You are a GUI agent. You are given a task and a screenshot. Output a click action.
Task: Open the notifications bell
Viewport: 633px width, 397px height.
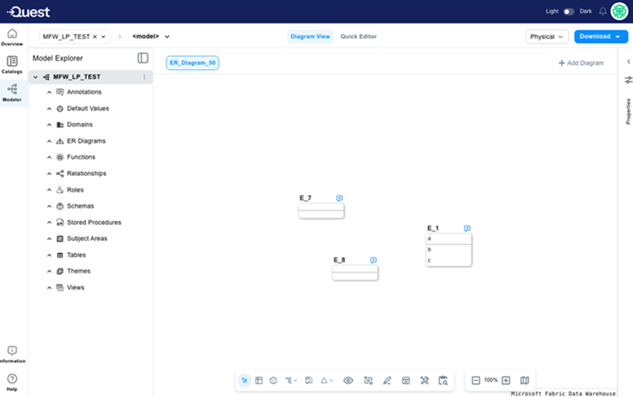point(602,11)
